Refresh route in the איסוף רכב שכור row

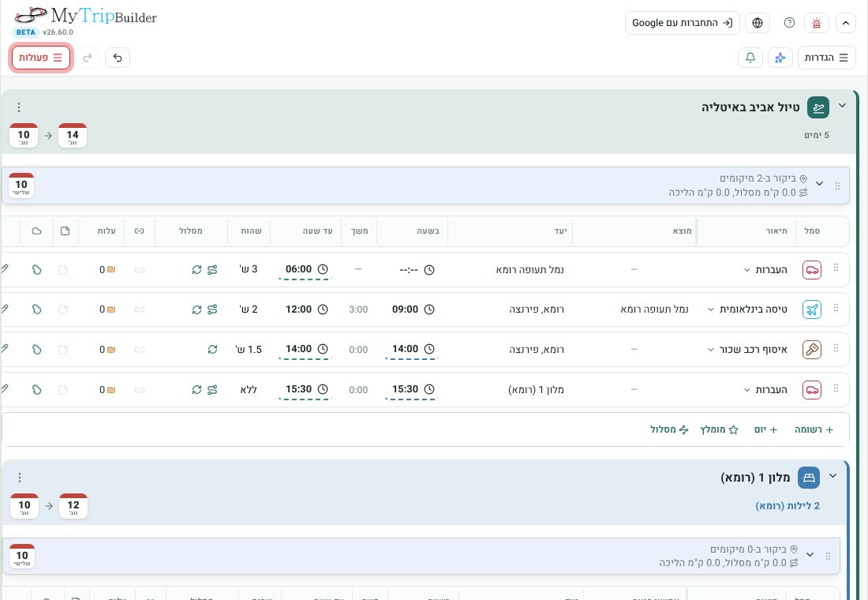click(x=212, y=350)
